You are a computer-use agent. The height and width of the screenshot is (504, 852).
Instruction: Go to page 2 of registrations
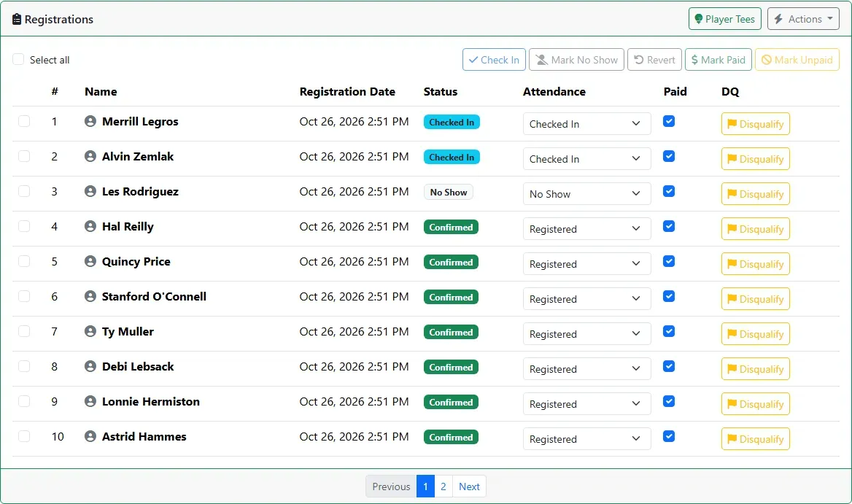444,486
